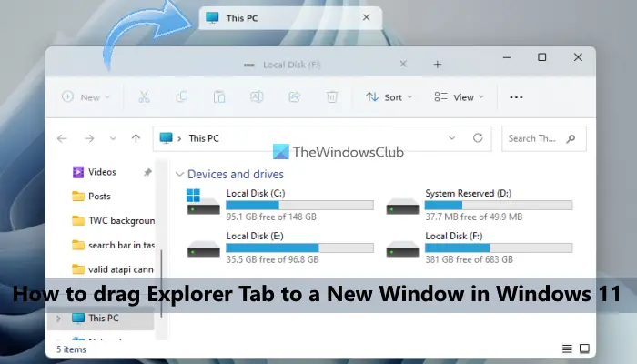Click the Local Disk (E:) usage bar

tap(299, 248)
